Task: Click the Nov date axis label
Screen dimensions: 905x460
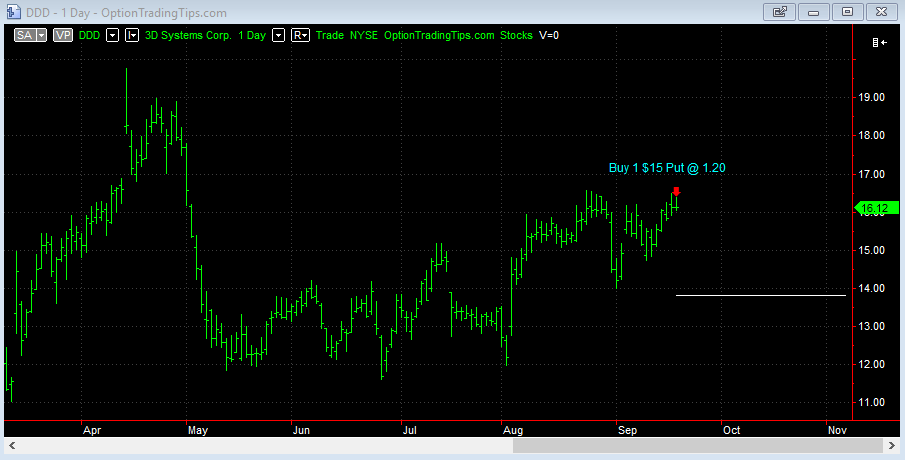Action: pyautogui.click(x=837, y=431)
